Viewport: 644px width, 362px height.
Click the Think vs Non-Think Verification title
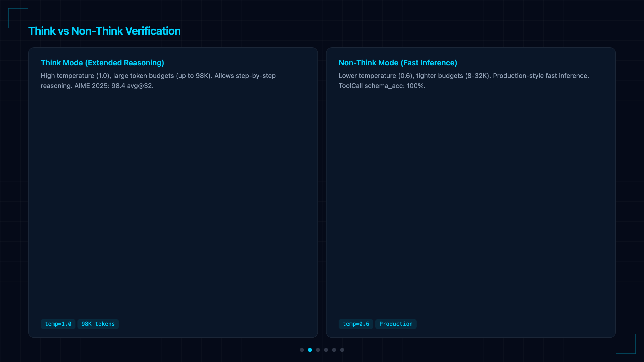[104, 31]
